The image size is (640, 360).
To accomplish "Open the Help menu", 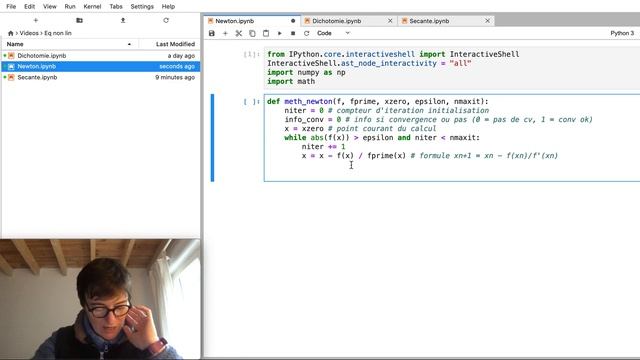I will pos(168,7).
